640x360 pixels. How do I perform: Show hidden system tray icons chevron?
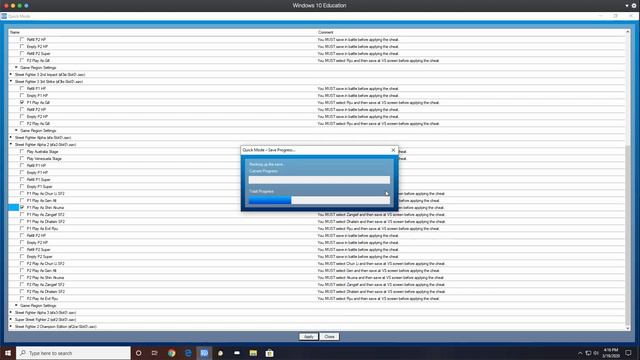coord(580,353)
